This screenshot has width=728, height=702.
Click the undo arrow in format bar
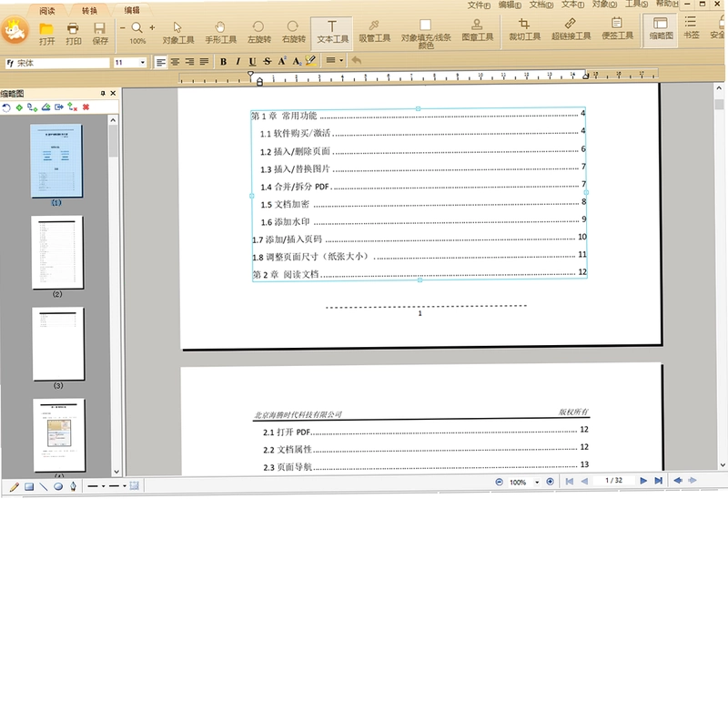coord(356,60)
